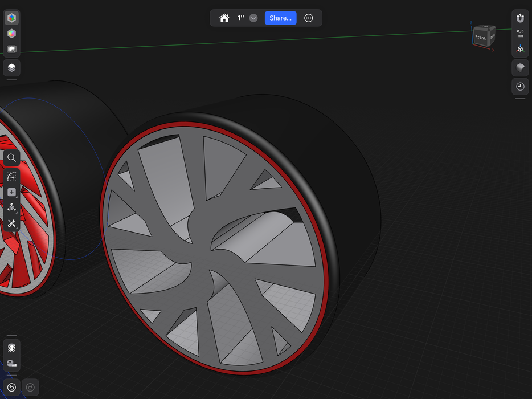The width and height of the screenshot is (532, 399).
Task: Click the design name 1''
Action: 240,18
